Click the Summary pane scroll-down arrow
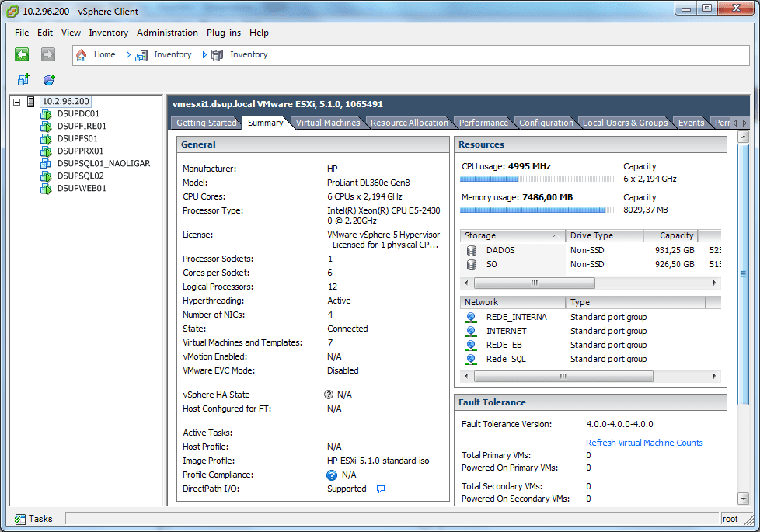The width and height of the screenshot is (760, 532). pyautogui.click(x=743, y=498)
